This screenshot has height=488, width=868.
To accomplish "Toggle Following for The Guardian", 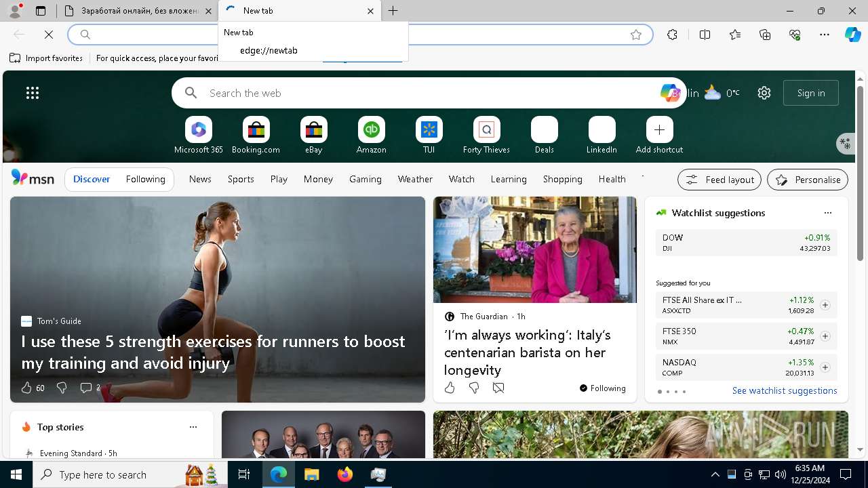I will (602, 388).
